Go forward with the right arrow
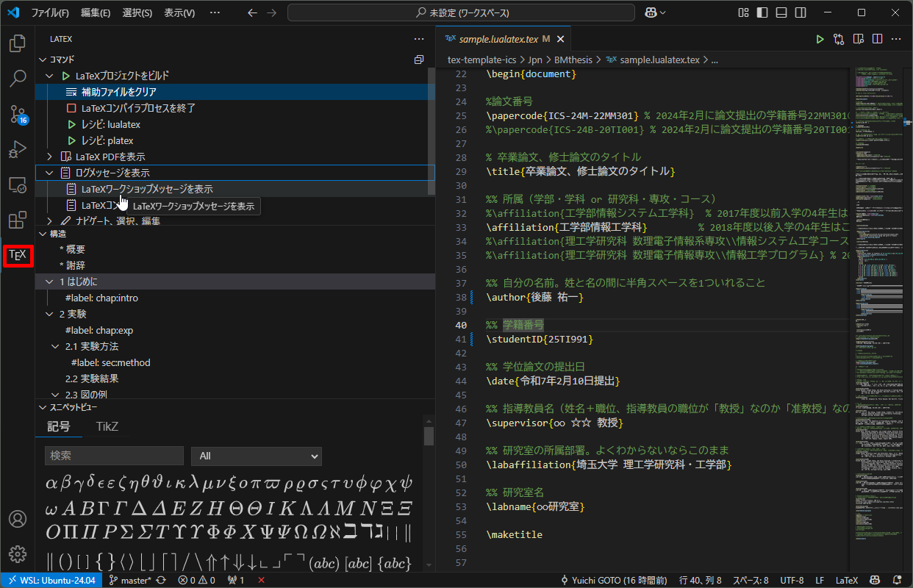 [272, 12]
